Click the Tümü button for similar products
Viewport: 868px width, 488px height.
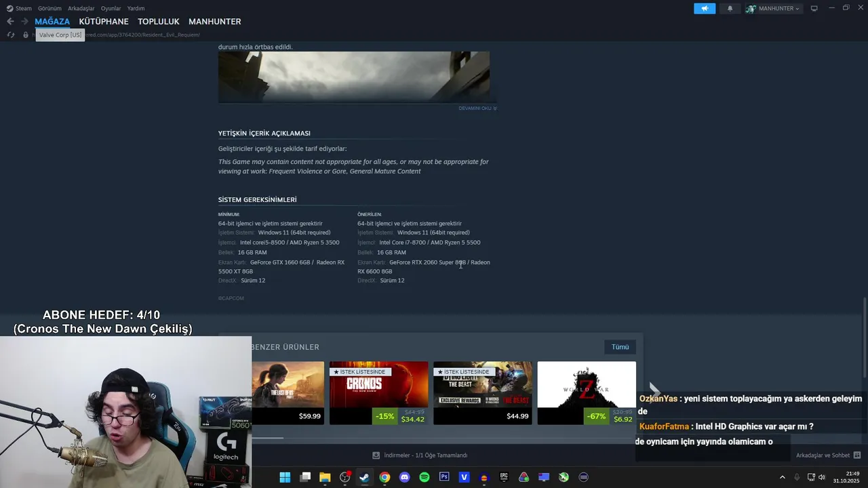(x=620, y=347)
